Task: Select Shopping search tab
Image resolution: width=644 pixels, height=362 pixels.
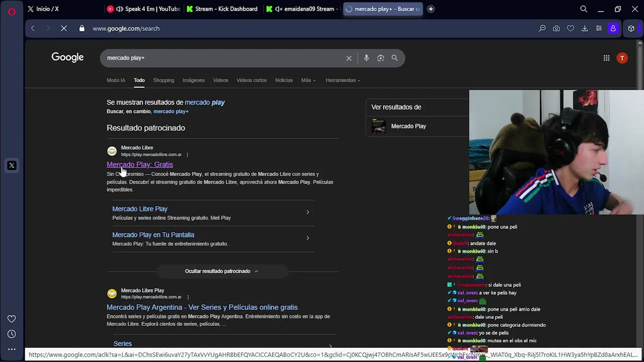Action: pos(164,80)
